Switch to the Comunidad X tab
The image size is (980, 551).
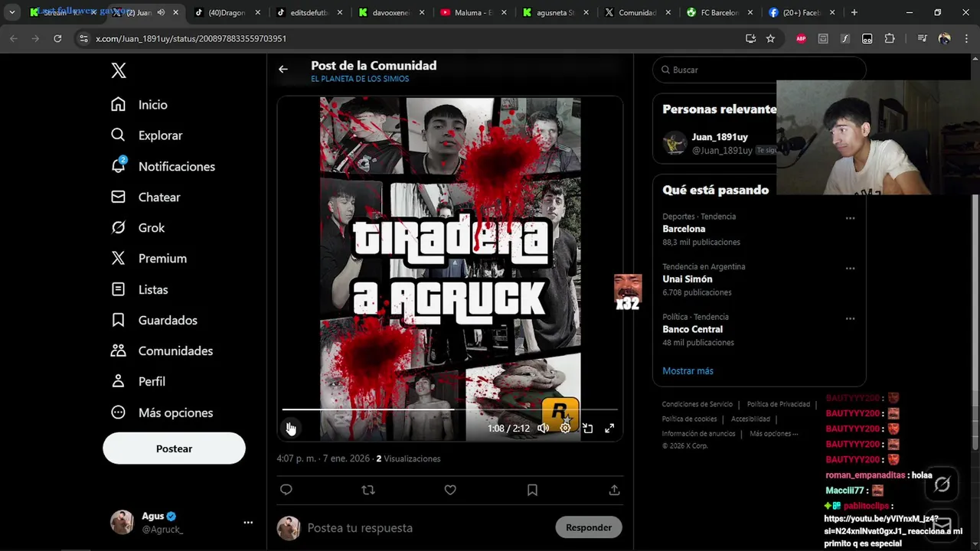(x=639, y=12)
